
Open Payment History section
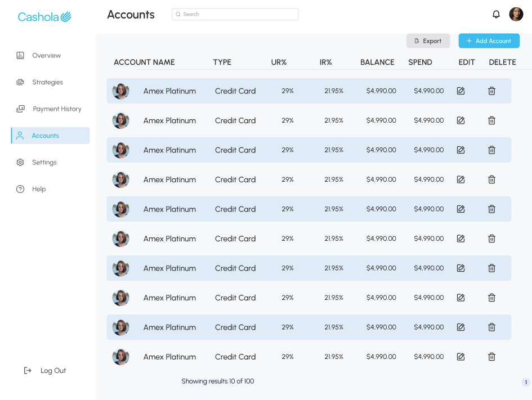coord(49,109)
